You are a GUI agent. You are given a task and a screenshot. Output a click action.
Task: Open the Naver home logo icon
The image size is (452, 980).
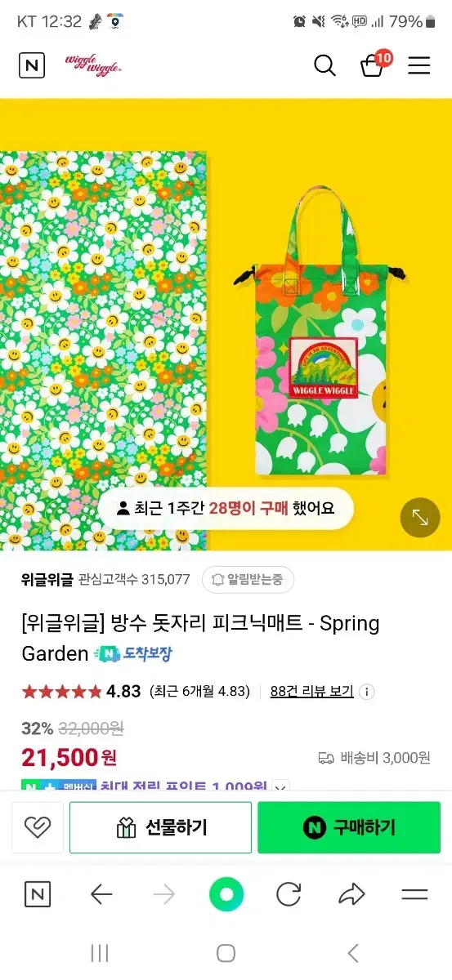[x=32, y=65]
